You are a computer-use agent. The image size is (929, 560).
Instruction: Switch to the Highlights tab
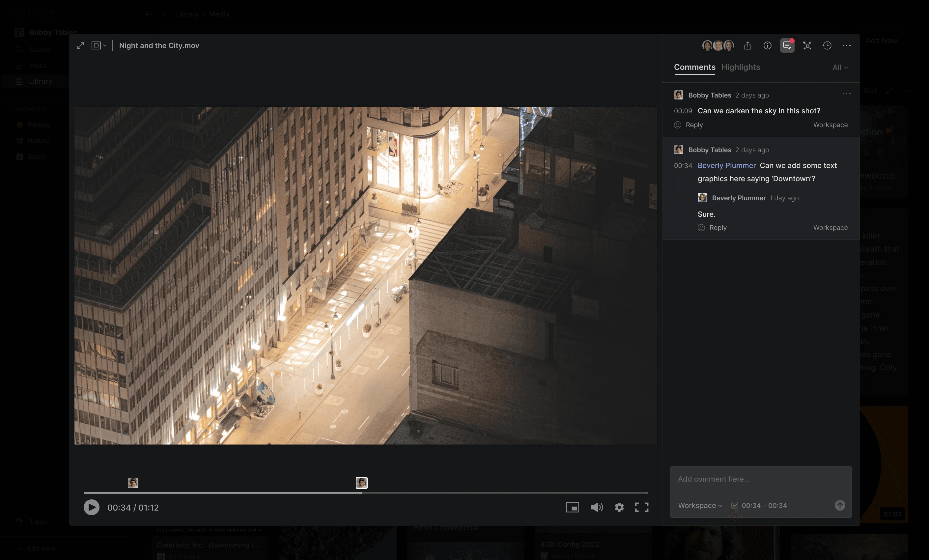click(x=741, y=67)
